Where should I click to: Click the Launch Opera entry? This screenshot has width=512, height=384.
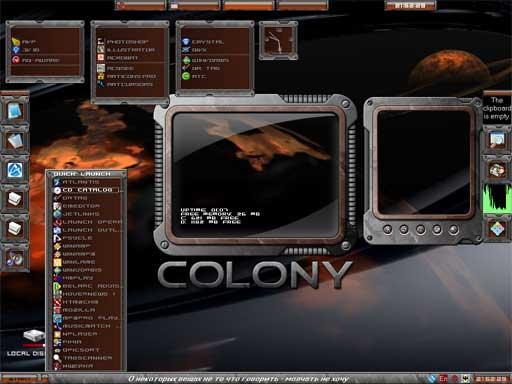pyautogui.click(x=88, y=222)
